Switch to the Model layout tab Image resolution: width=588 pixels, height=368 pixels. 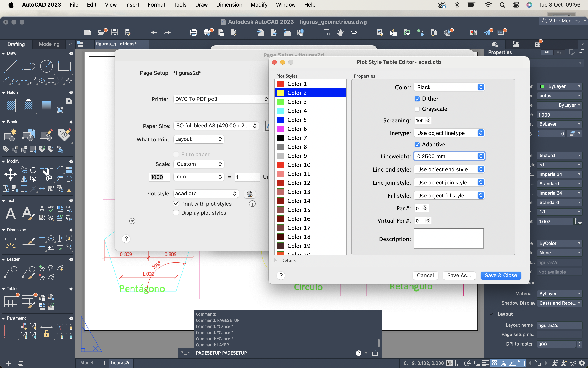pyautogui.click(x=87, y=363)
